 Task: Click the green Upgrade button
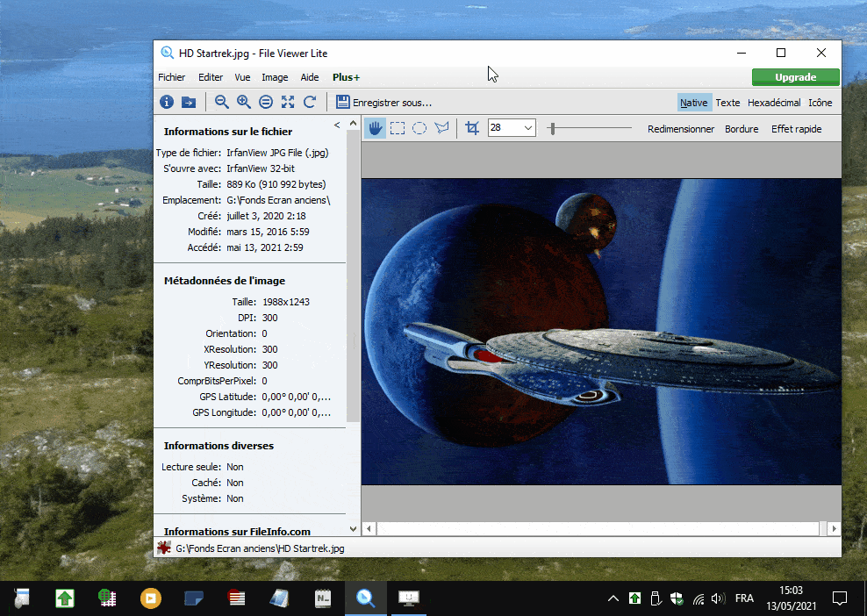tap(796, 77)
